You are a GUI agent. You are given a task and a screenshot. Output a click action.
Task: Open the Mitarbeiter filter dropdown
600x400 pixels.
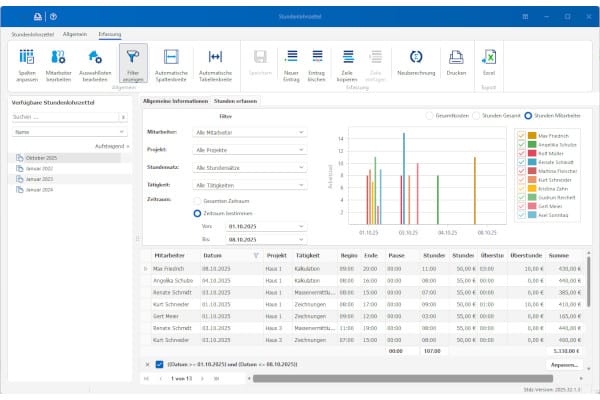coord(301,131)
